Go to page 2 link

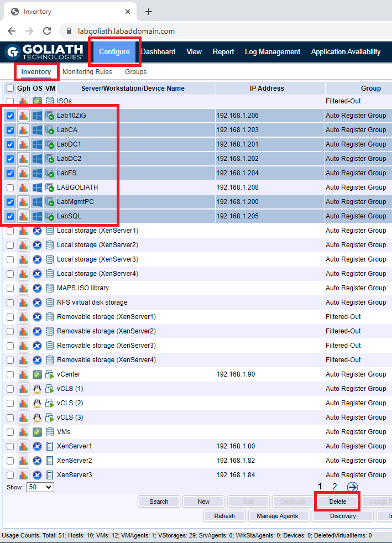[x=334, y=487]
